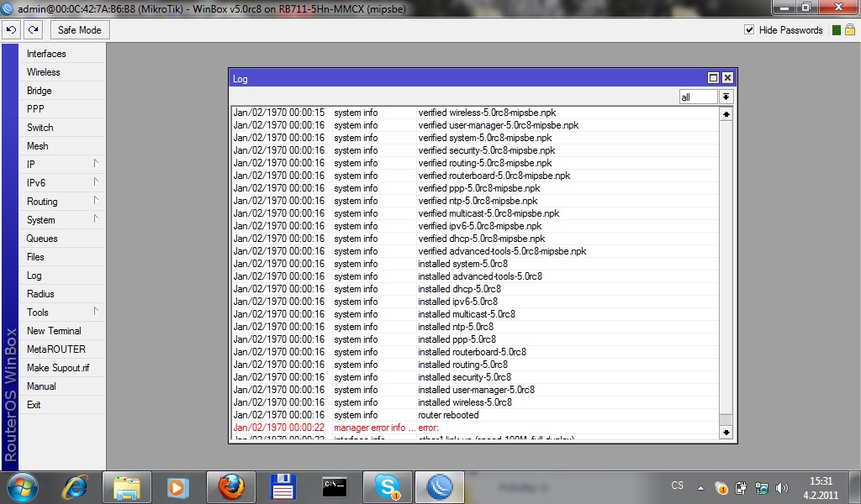Open the log topic filter dropdown arrow
The image size is (861, 504).
coord(726,97)
